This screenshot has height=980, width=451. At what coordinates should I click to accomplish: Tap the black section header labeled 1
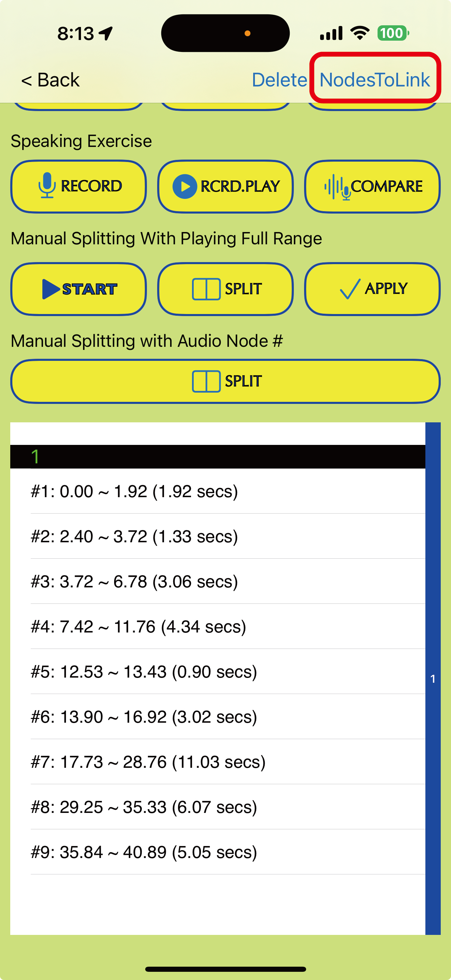[x=218, y=457]
